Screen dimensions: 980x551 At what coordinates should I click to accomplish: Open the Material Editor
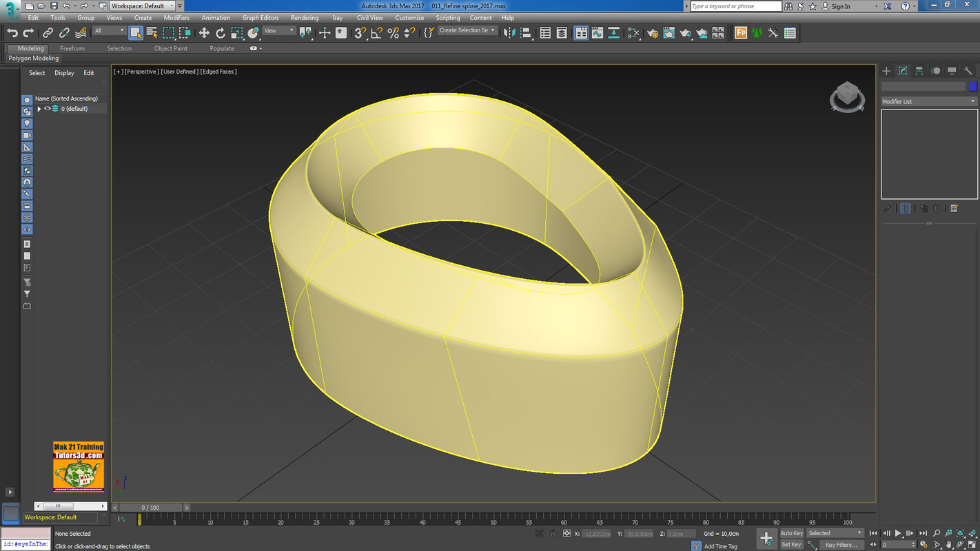[x=633, y=32]
